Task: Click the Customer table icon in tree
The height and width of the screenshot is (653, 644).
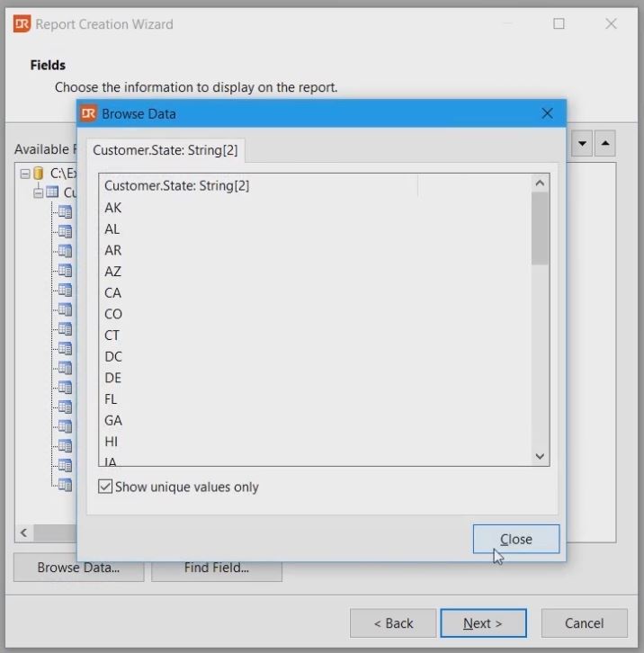Action: (x=52, y=192)
